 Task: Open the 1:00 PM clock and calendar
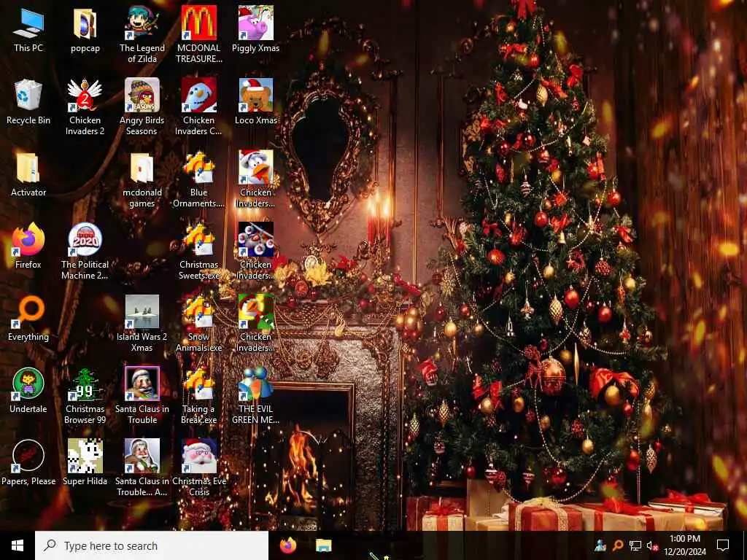pyautogui.click(x=685, y=545)
